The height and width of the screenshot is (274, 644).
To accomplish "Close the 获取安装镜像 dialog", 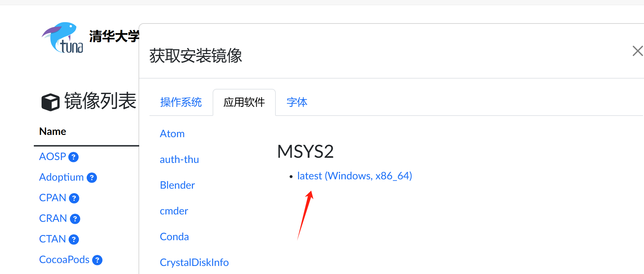I will 638,51.
